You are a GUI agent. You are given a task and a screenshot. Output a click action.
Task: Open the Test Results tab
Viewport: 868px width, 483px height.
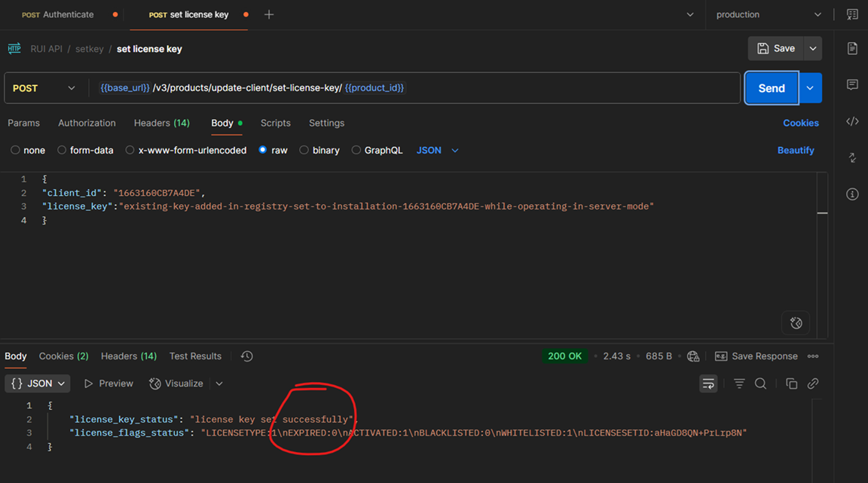195,356
